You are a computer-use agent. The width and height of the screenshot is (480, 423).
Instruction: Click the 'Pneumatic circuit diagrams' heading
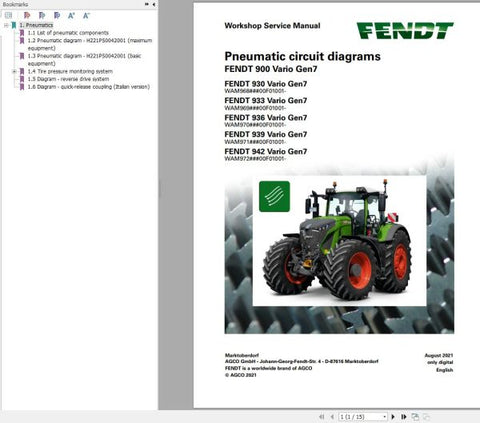tap(302, 56)
